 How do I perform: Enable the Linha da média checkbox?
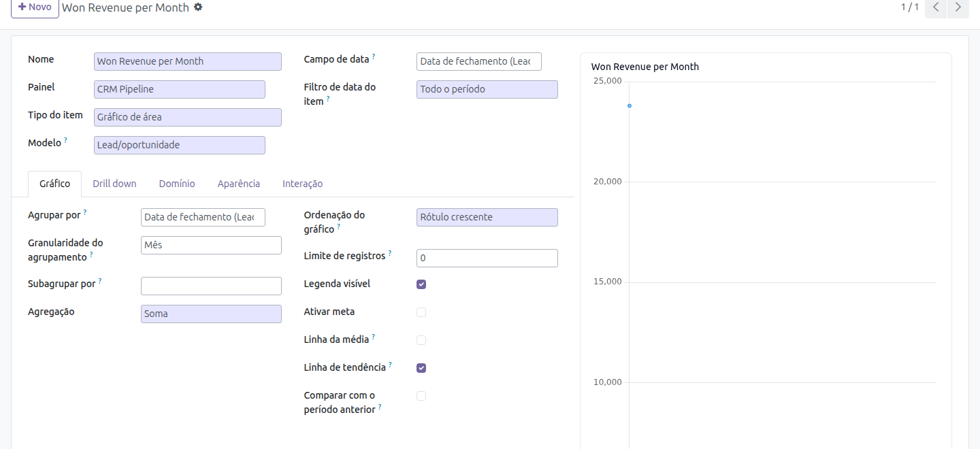tap(421, 340)
